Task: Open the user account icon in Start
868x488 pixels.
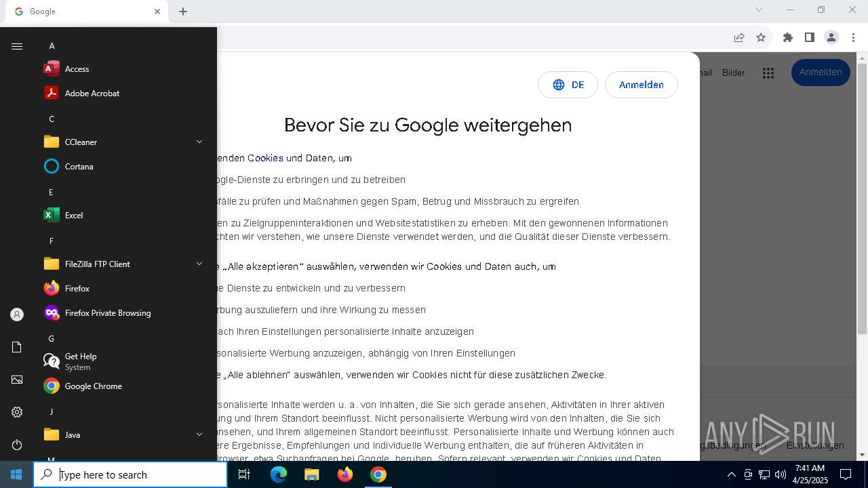Action: [x=17, y=314]
